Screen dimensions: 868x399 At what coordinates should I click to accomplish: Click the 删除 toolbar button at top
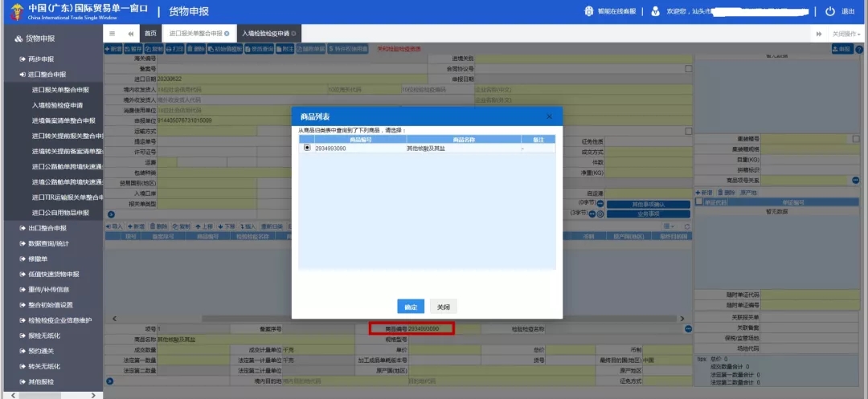196,49
